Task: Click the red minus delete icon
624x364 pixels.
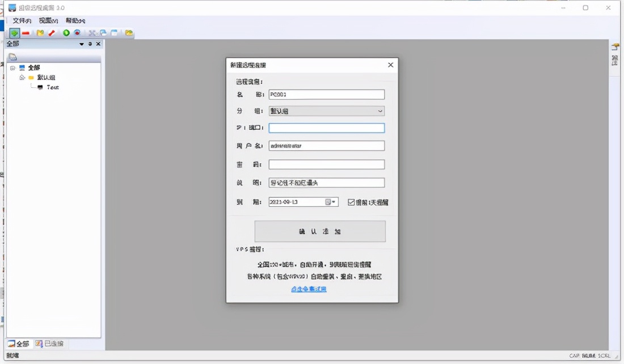Action: click(x=26, y=33)
